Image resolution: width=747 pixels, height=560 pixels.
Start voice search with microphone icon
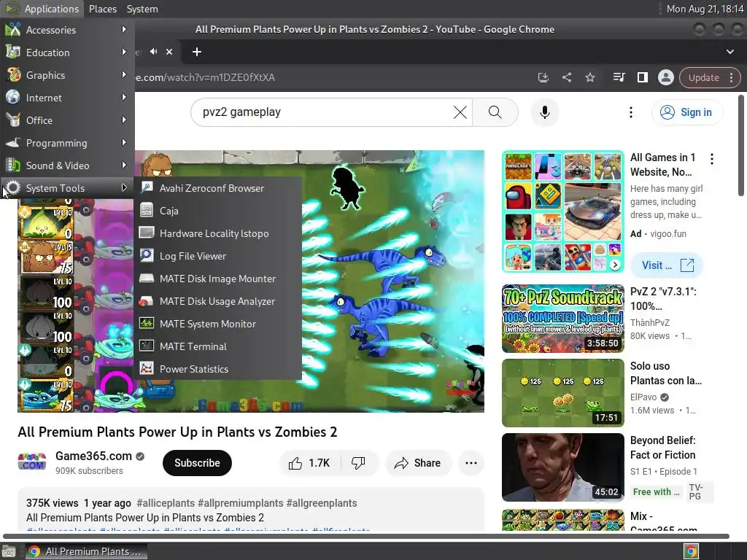[x=544, y=112]
